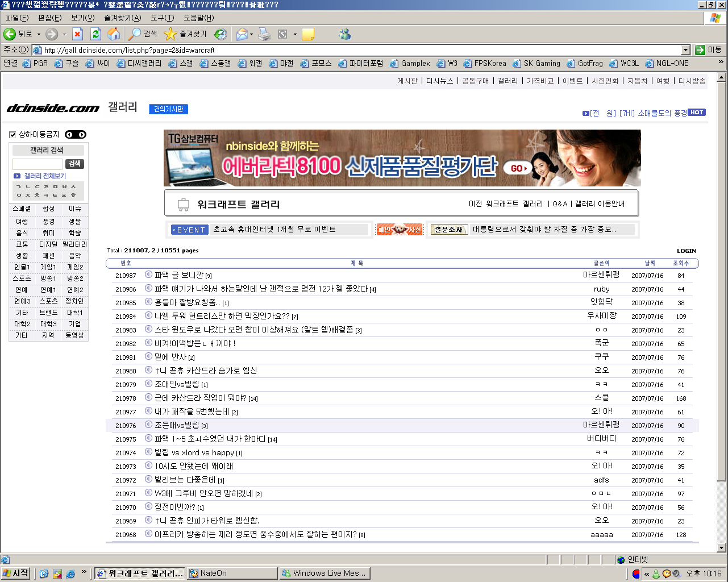
Task: Click the page scrollbar down arrow
Action: coord(721,548)
